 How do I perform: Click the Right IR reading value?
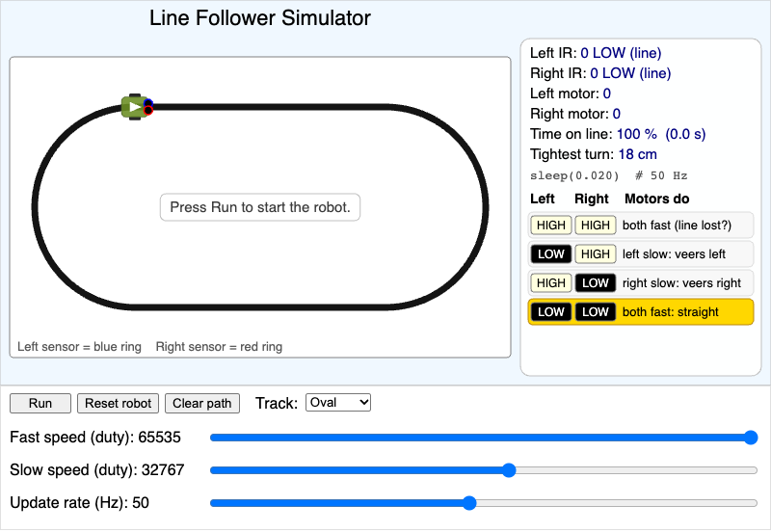coord(630,73)
